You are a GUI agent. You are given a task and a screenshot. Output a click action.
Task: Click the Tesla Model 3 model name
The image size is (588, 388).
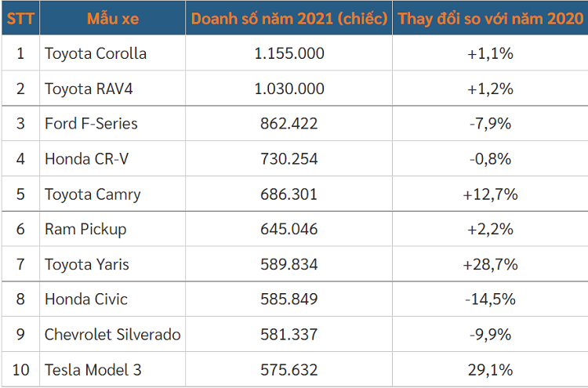pyautogui.click(x=93, y=369)
